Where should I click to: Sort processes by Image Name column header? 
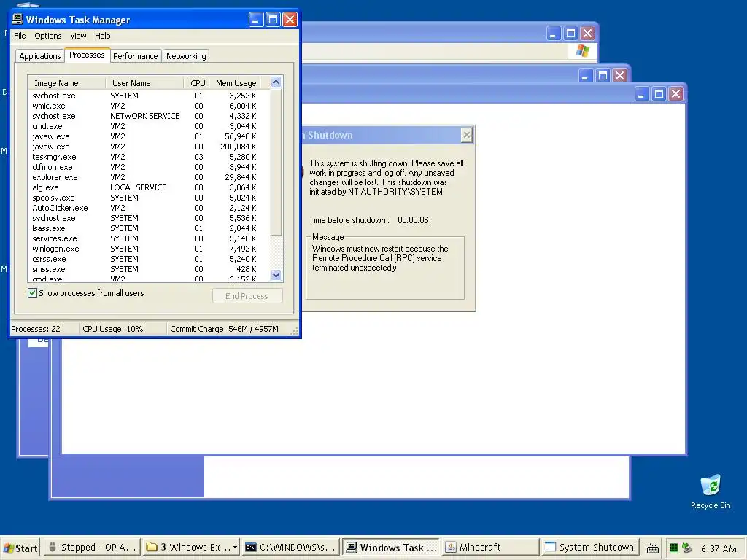pyautogui.click(x=66, y=83)
